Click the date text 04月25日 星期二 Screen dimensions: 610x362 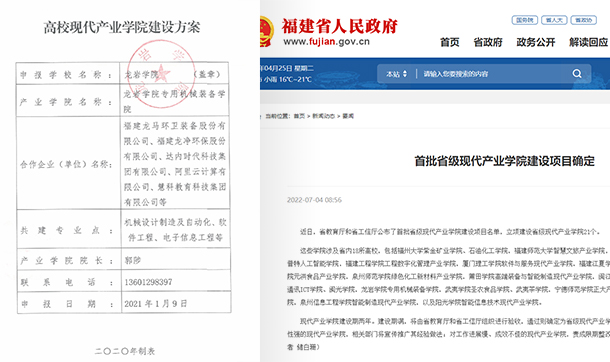287,68
